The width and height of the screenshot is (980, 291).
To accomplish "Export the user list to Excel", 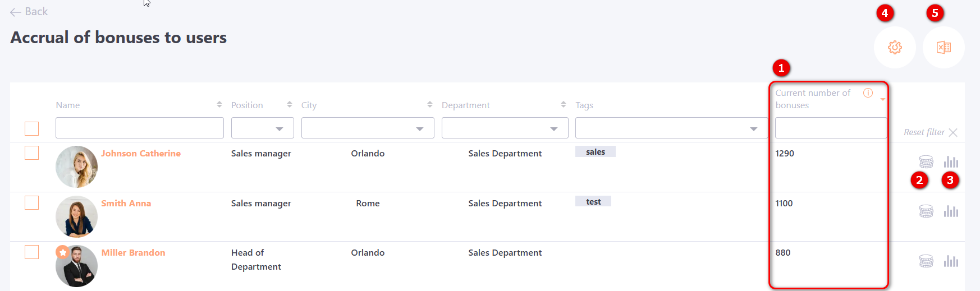I will pos(944,48).
